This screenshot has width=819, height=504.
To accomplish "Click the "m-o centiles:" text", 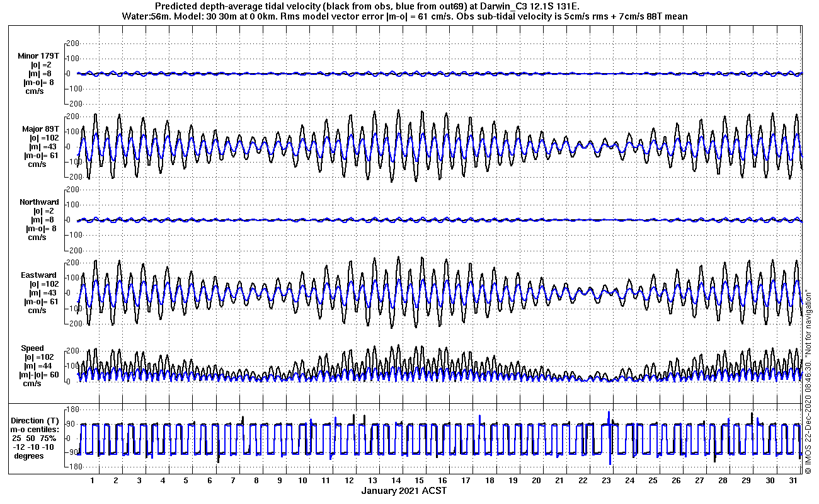I will click(x=35, y=430).
